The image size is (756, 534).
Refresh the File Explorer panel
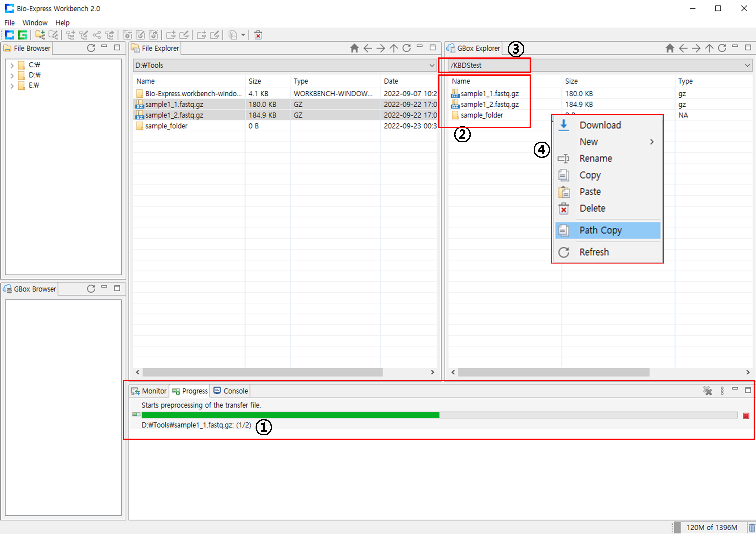pos(407,48)
